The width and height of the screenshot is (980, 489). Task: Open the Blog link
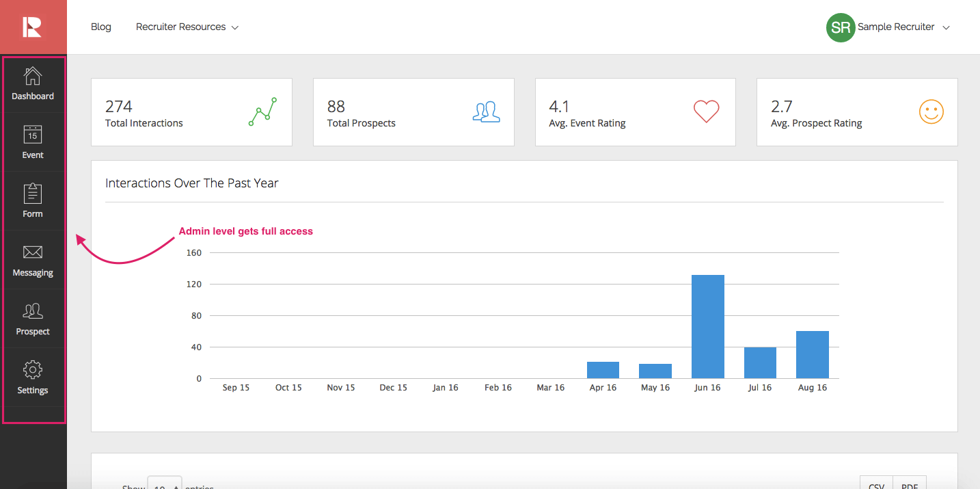tap(101, 27)
